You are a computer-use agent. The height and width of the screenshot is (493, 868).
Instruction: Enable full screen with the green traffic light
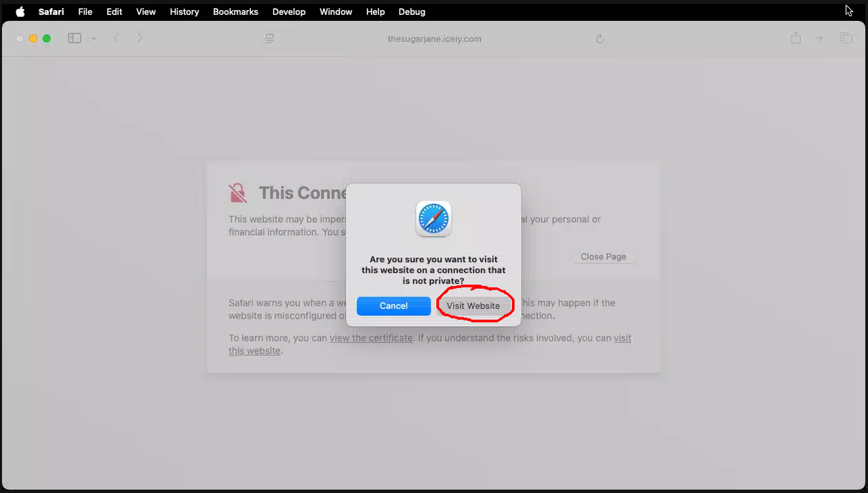point(46,39)
